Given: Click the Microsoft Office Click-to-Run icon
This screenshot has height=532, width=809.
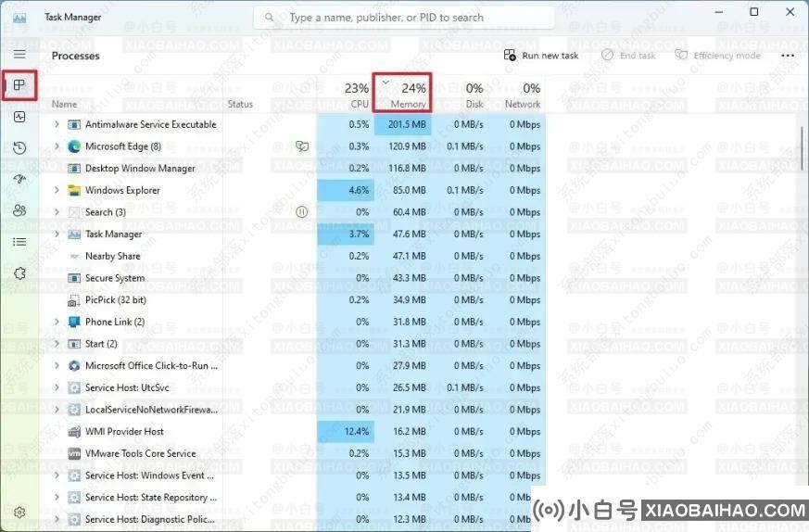Looking at the screenshot, I should point(74,366).
